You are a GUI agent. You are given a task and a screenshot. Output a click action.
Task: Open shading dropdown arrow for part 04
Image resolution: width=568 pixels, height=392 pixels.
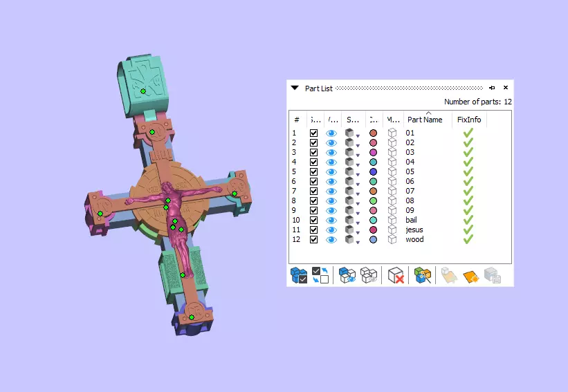358,165
